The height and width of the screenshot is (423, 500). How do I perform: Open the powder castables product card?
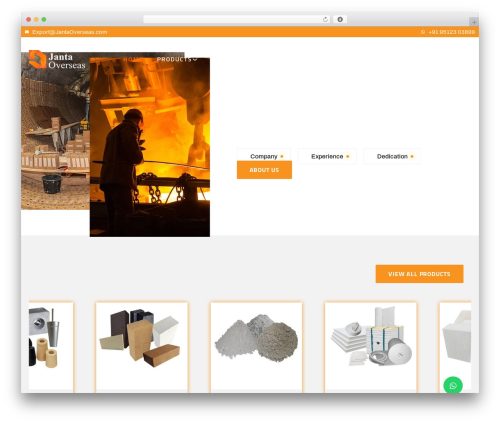256,347
